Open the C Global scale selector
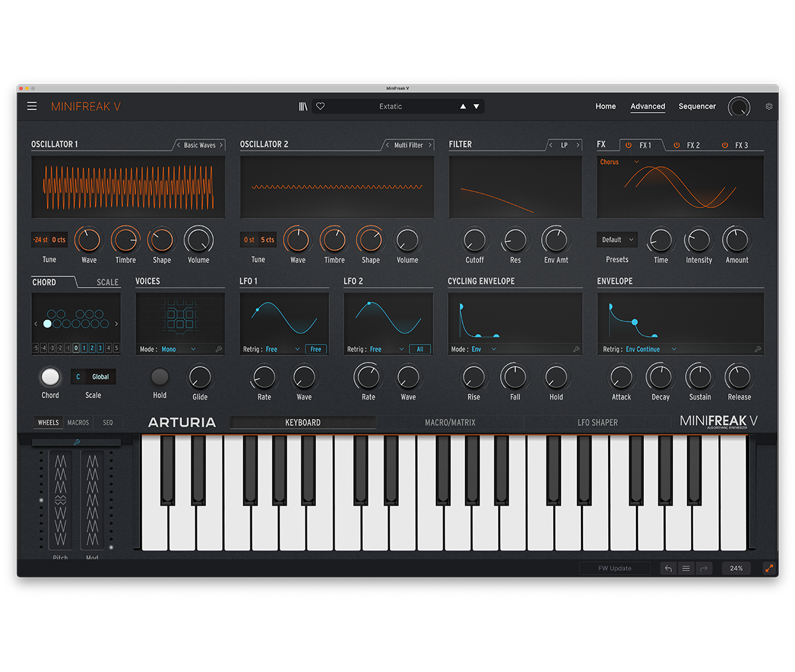Image resolution: width=795 pixels, height=672 pixels. coord(93,376)
